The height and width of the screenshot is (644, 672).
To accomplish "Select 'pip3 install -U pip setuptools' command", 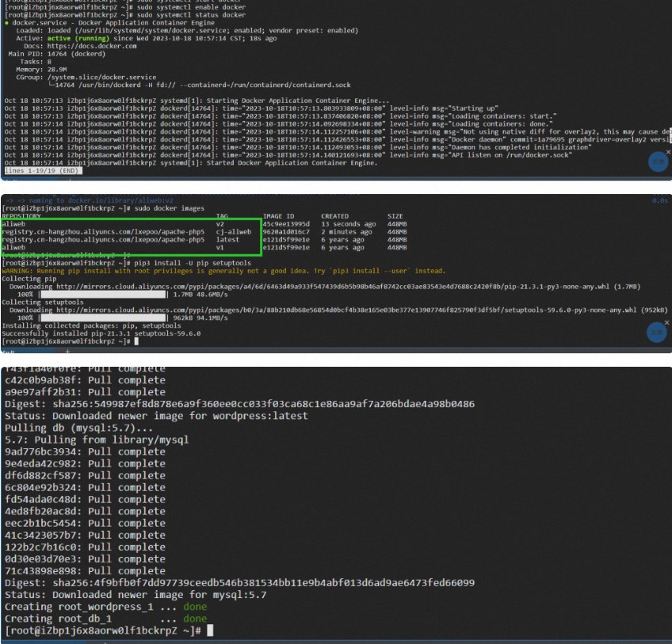I will click(193, 263).
